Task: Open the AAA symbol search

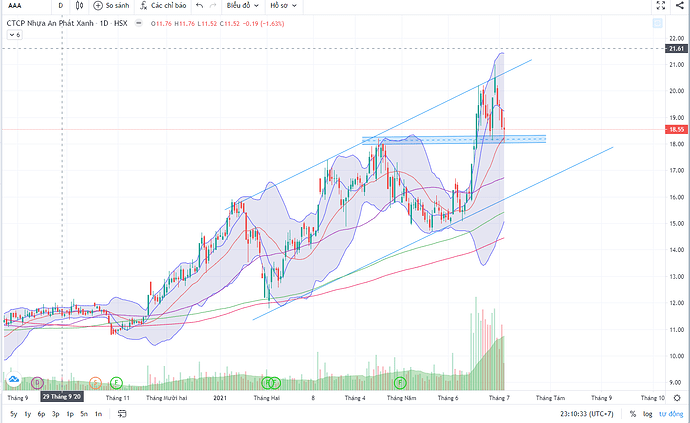Action: 15,6
